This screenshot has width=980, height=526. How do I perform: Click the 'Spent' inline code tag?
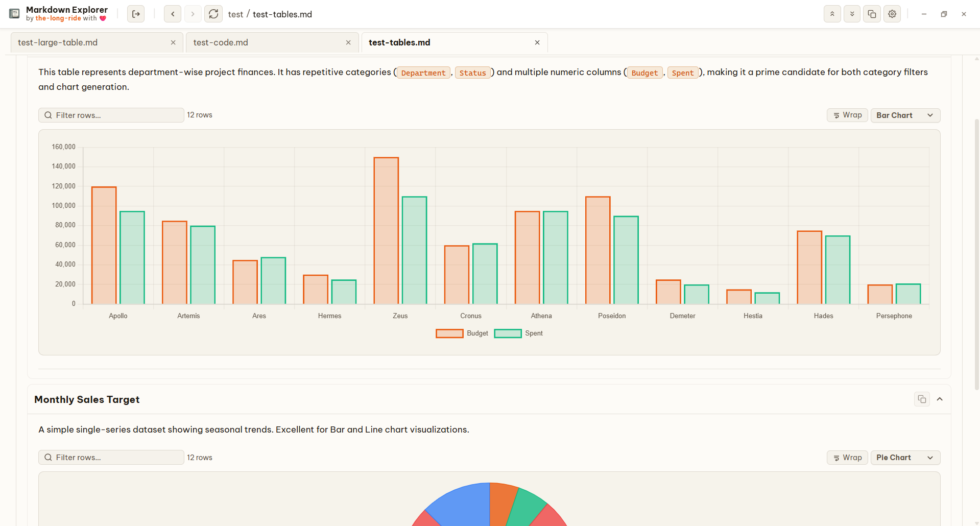(683, 73)
